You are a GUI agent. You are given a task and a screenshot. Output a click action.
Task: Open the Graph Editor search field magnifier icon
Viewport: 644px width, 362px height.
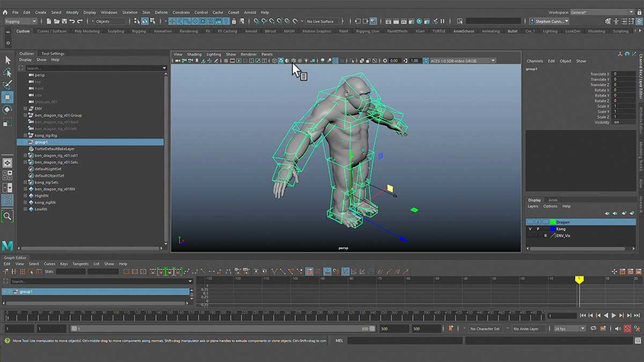(5, 281)
